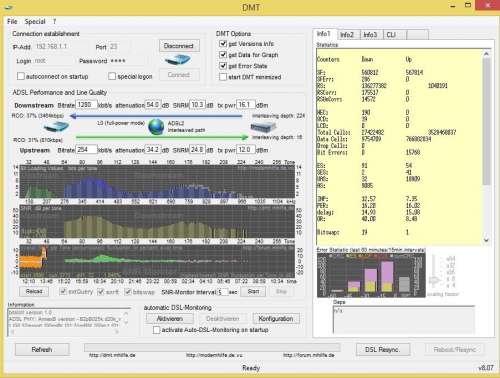Viewport: 500px width, 378px height.
Task: Toggle get Error Stats option
Action: 223,66
